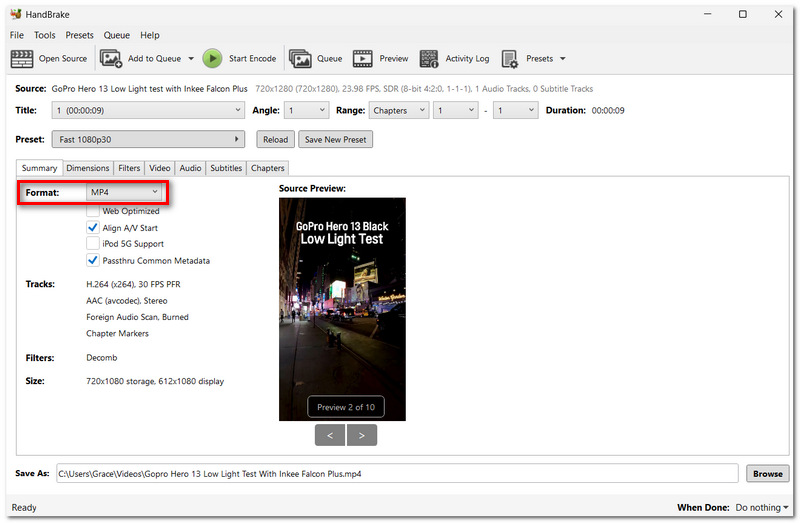
Task: Uncheck Align A/V Start
Action: [92, 228]
